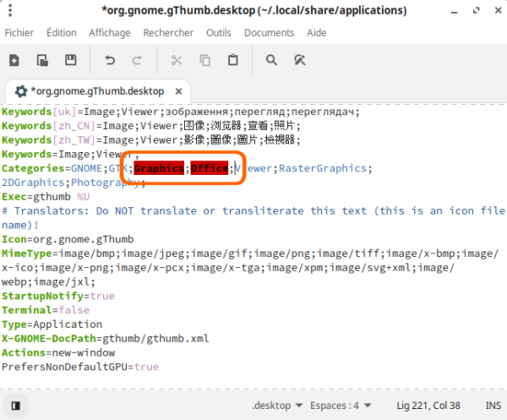Toggle the side panel in status bar
This screenshot has height=420, width=507.
pos(14,405)
